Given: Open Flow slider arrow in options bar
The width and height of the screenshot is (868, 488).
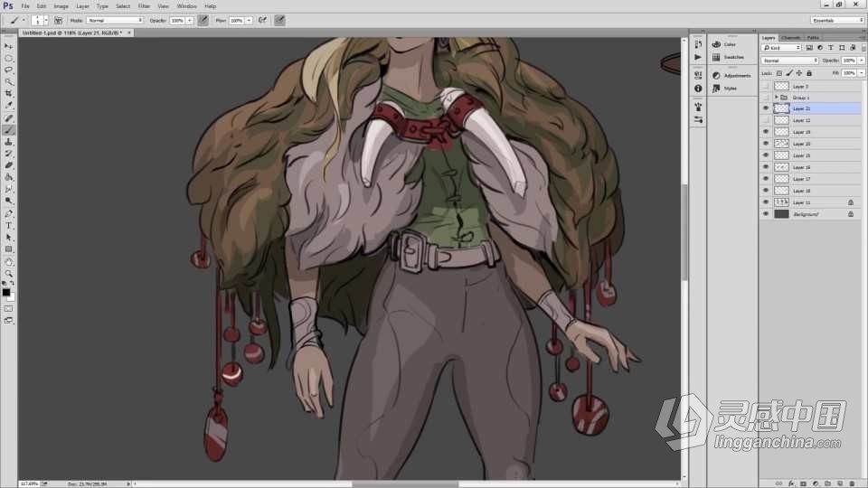Looking at the screenshot, I should click(x=249, y=20).
